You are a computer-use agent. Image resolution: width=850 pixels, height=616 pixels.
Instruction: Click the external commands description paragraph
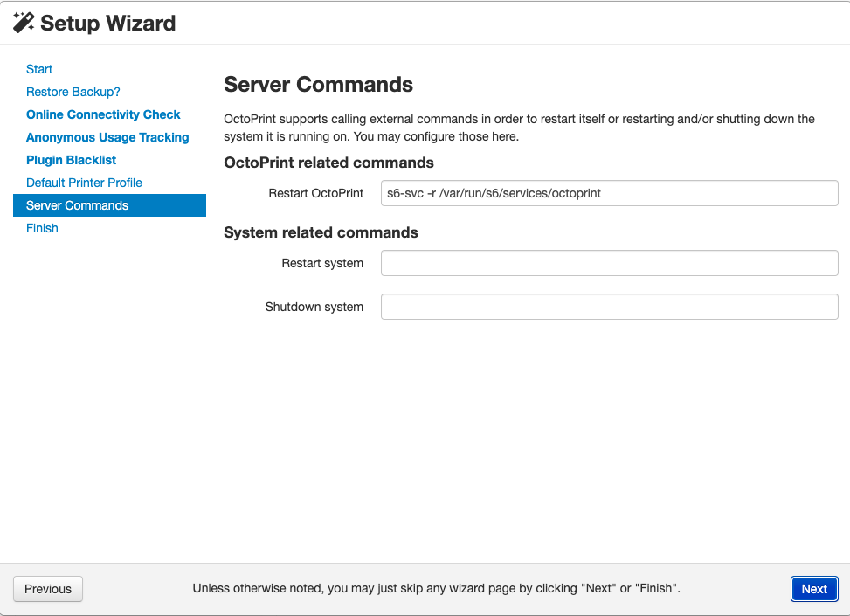tap(519, 128)
